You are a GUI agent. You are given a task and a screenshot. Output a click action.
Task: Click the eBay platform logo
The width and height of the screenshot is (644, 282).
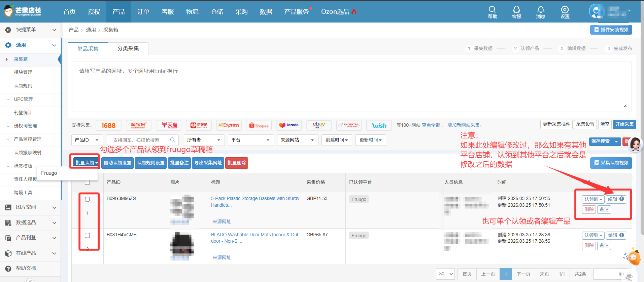(319, 125)
